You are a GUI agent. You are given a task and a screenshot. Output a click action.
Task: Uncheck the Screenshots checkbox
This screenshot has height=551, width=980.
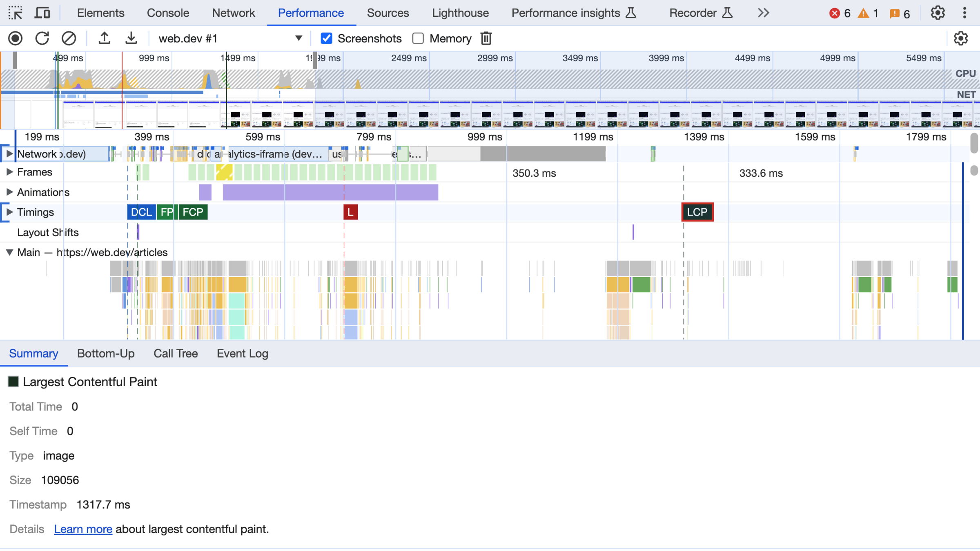point(326,38)
